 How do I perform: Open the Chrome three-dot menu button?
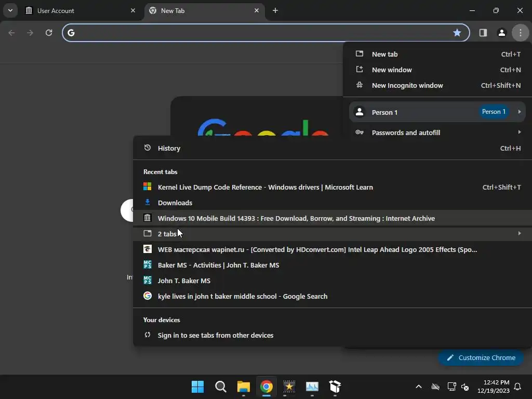point(520,33)
